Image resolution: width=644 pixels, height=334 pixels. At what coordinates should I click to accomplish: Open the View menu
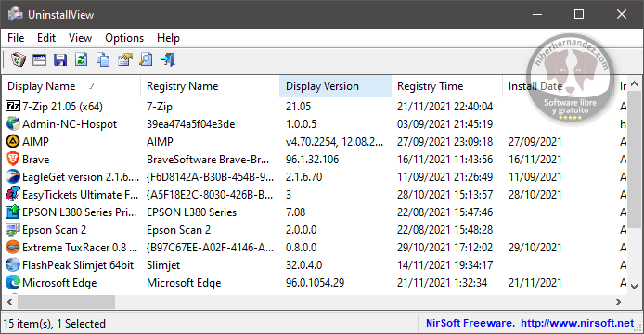pyautogui.click(x=80, y=38)
